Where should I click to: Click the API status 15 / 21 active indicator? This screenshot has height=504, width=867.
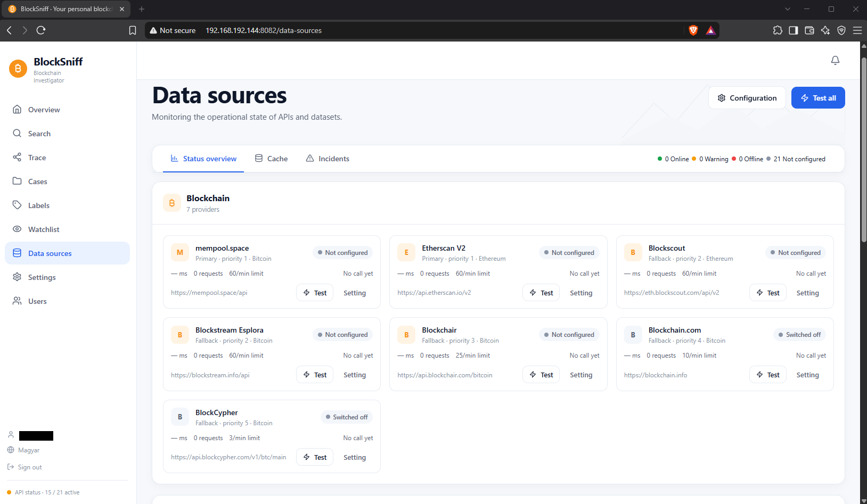tap(44, 492)
